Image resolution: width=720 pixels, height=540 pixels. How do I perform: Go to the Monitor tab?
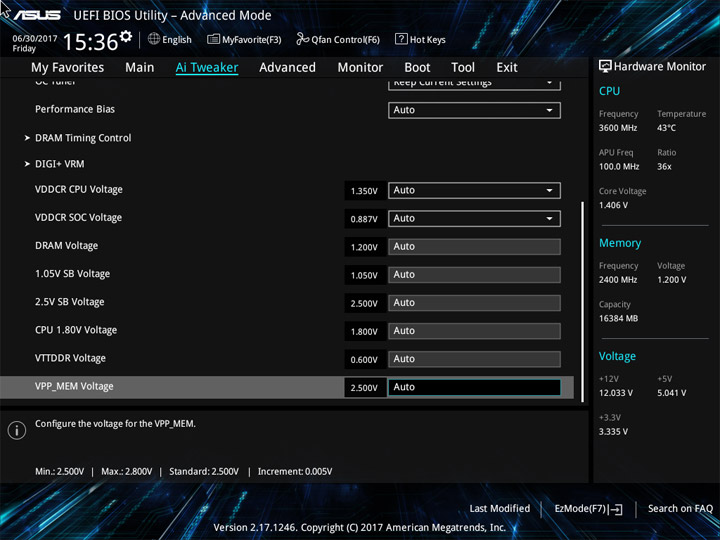tap(360, 68)
